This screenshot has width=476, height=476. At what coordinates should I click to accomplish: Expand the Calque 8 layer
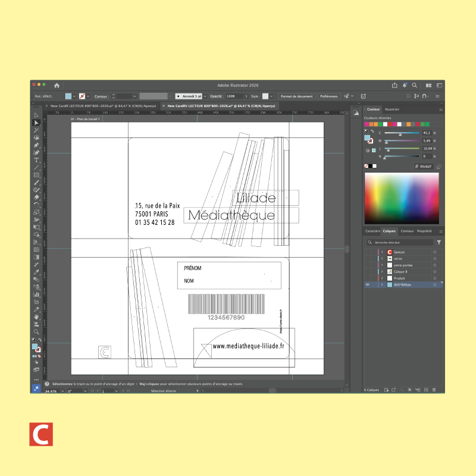point(381,272)
